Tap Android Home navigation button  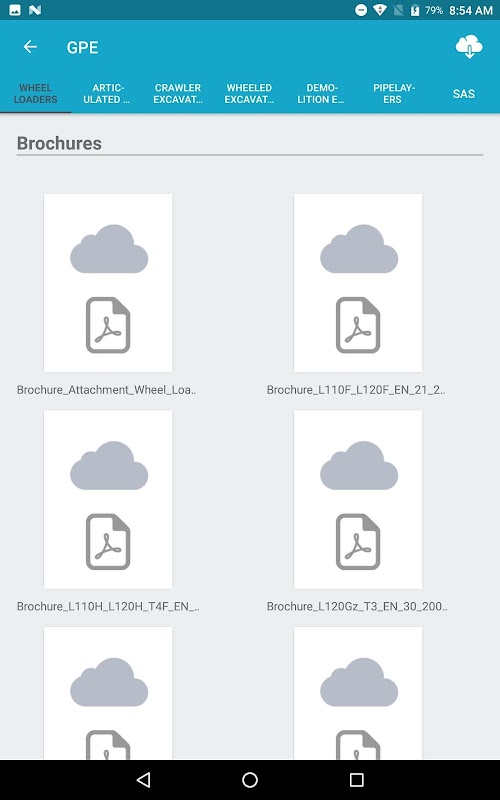pos(250,780)
